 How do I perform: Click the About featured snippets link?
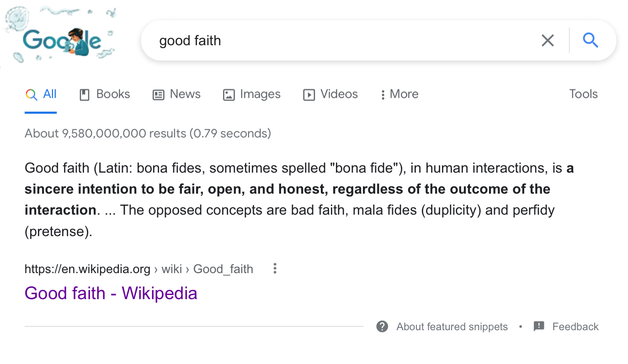pos(452,327)
